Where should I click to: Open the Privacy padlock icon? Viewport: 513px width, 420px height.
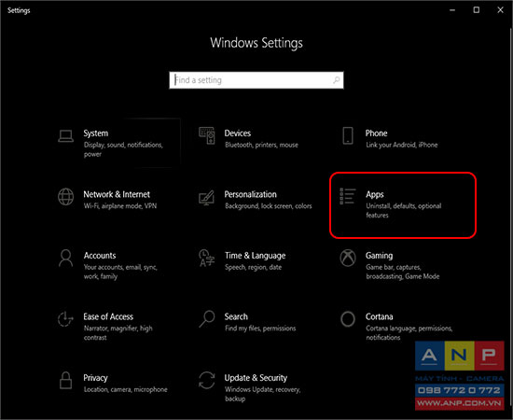[66, 381]
